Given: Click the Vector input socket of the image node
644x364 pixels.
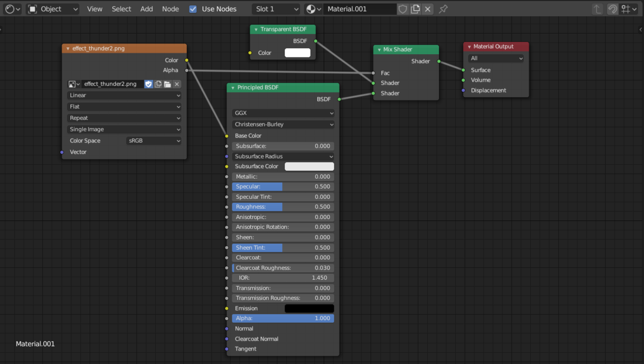Looking at the screenshot, I should (x=62, y=152).
